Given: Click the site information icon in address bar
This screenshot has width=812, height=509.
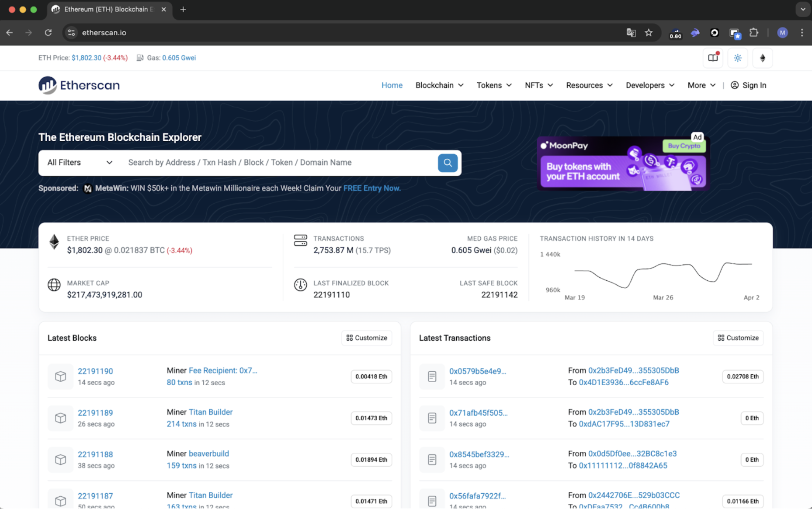Looking at the screenshot, I should click(x=71, y=32).
